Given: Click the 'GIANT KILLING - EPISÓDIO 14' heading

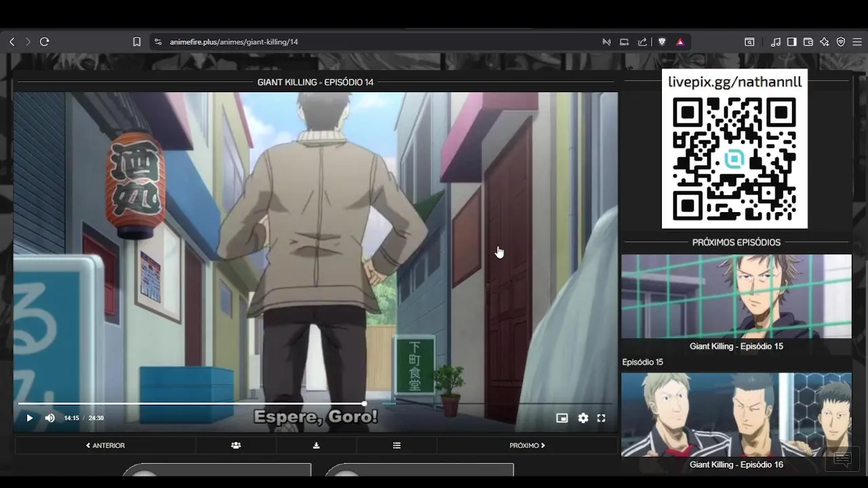Looking at the screenshot, I should 315,82.
